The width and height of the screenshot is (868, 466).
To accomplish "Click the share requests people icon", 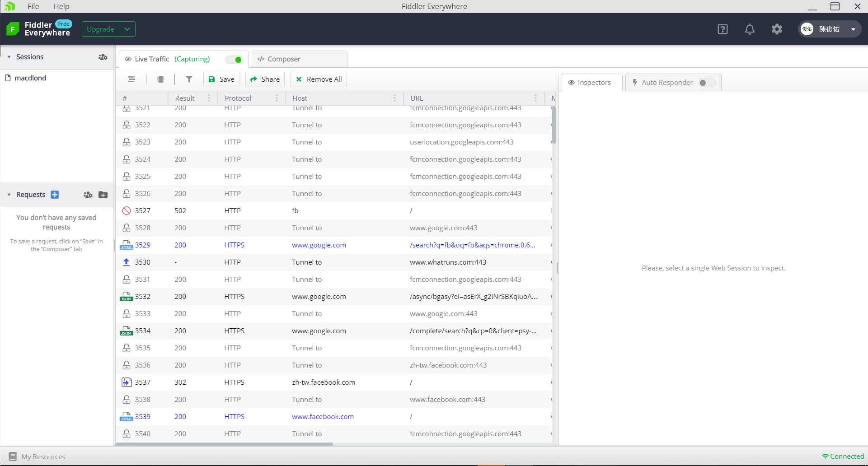I will point(88,195).
